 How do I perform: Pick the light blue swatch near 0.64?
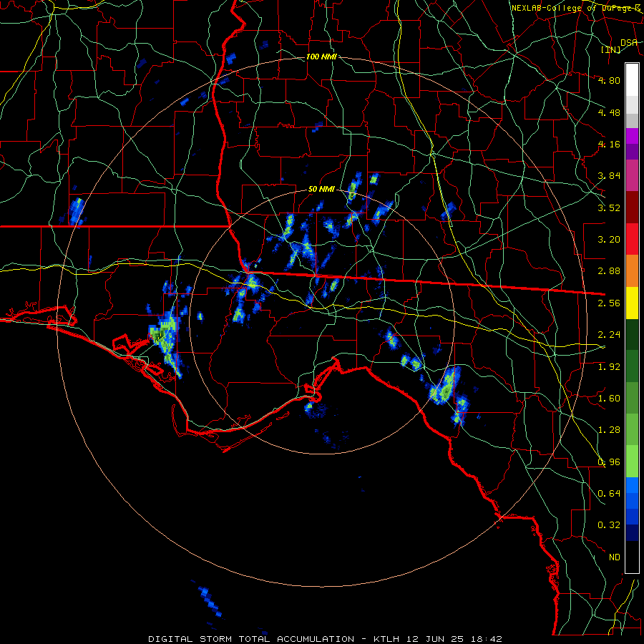pos(632,485)
